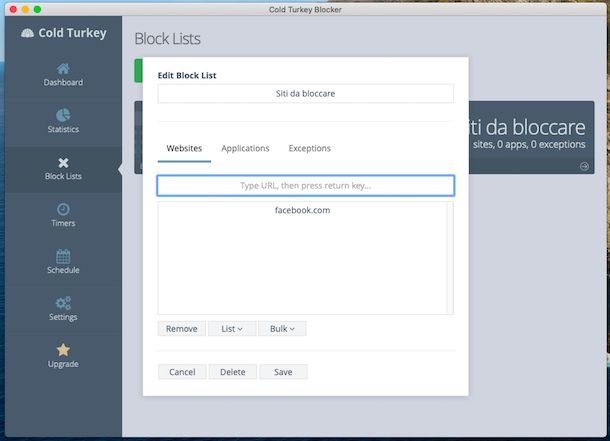The image size is (610, 441).
Task: Open the Schedule calendar icon
Action: tap(63, 256)
